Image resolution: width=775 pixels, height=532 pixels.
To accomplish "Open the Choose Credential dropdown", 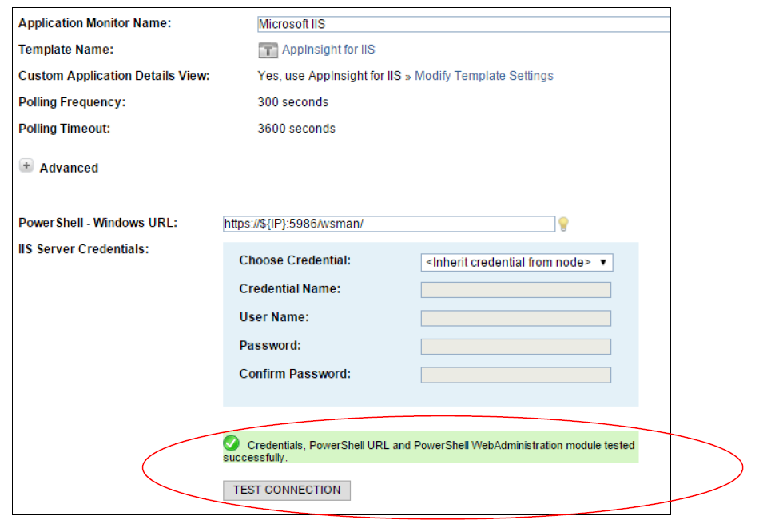I will coord(516,262).
